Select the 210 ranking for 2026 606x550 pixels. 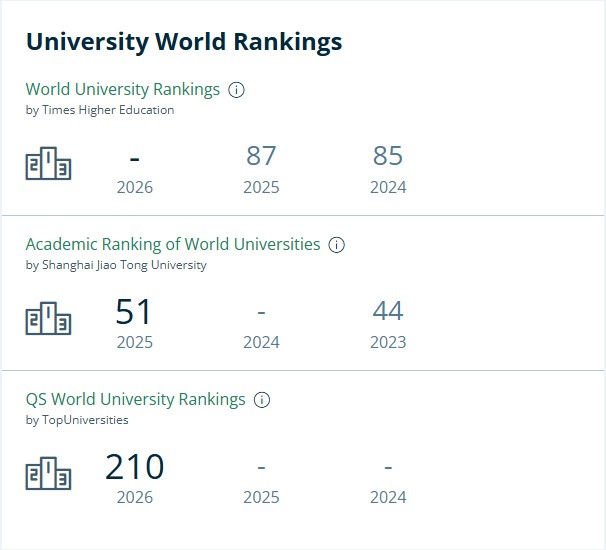(x=134, y=467)
